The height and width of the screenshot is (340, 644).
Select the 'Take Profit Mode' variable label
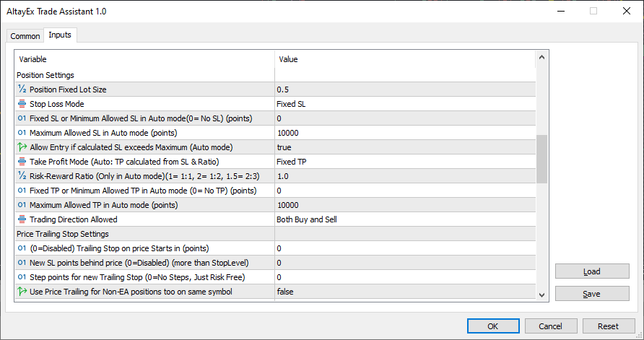pos(124,162)
